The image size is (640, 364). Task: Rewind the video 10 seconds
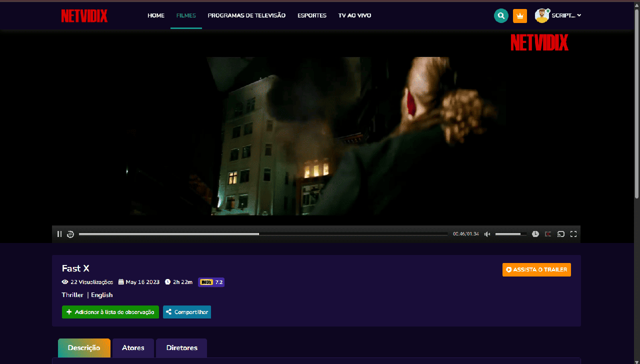tap(70, 234)
